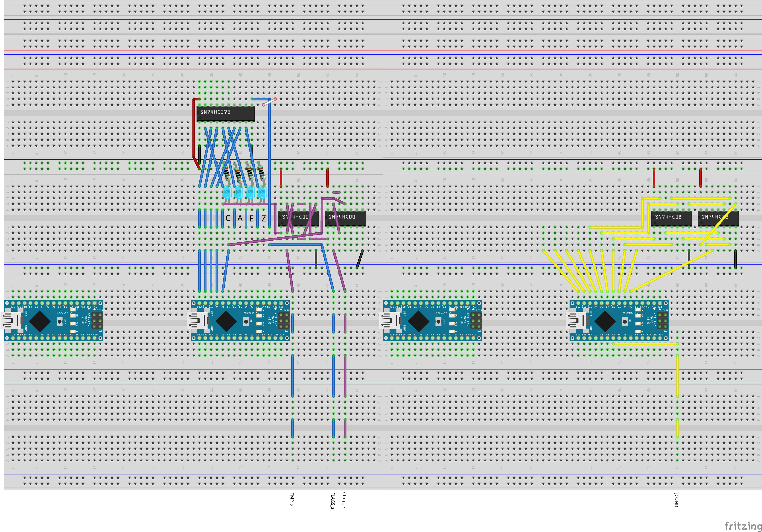Select the leftmost Arduino Nano board
The height and width of the screenshot is (532, 762).
54,321
